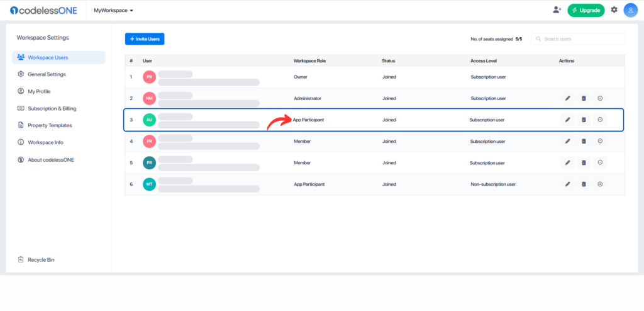Click the MT avatar in row 6

[x=149, y=184]
